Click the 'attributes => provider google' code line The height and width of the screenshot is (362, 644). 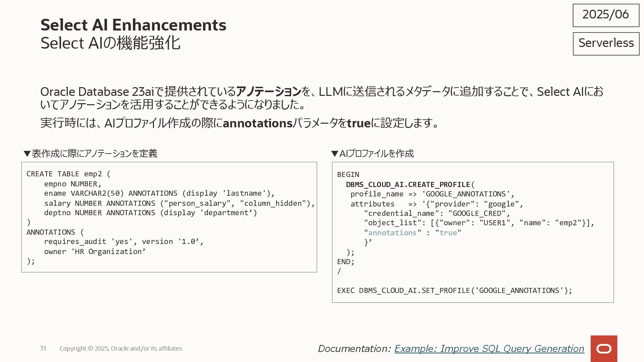click(x=437, y=204)
